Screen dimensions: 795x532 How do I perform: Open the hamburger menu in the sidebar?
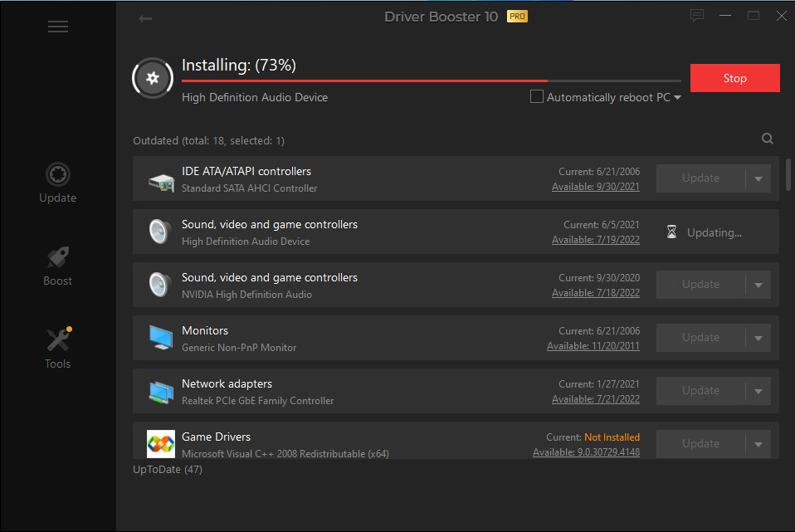[58, 27]
